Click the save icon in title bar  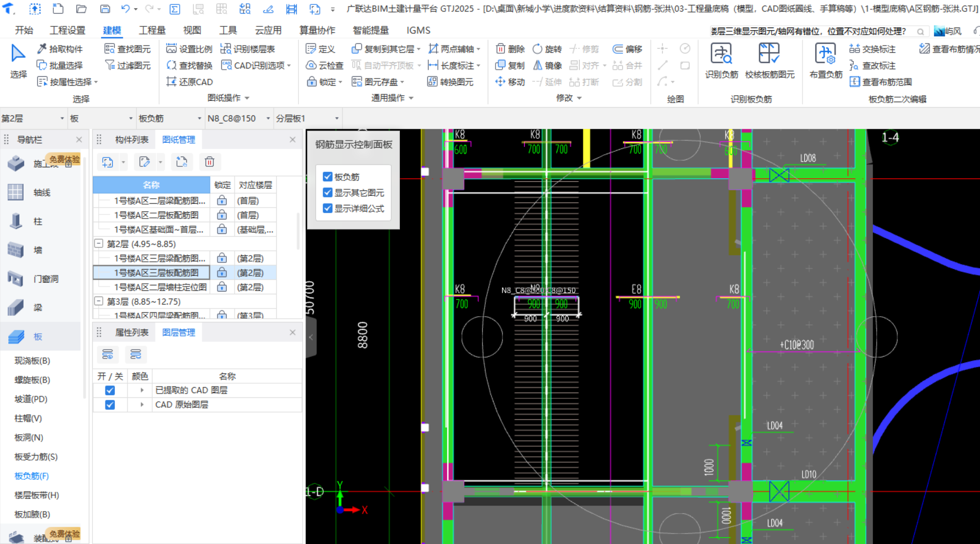[x=104, y=9]
